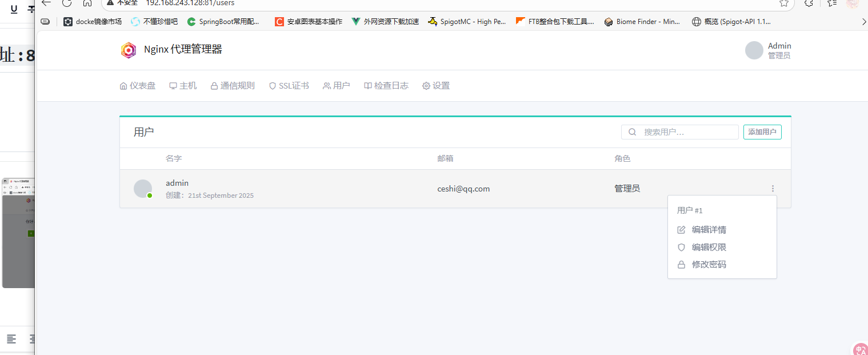
Task: Click the bookmark star icon in address bar
Action: 784,3
